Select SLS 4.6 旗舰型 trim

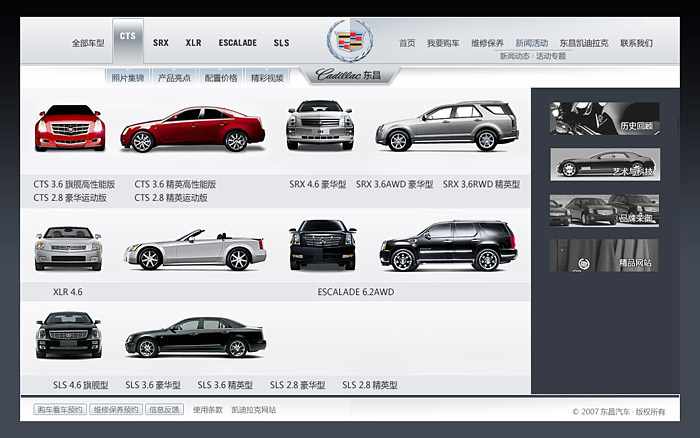(x=80, y=385)
